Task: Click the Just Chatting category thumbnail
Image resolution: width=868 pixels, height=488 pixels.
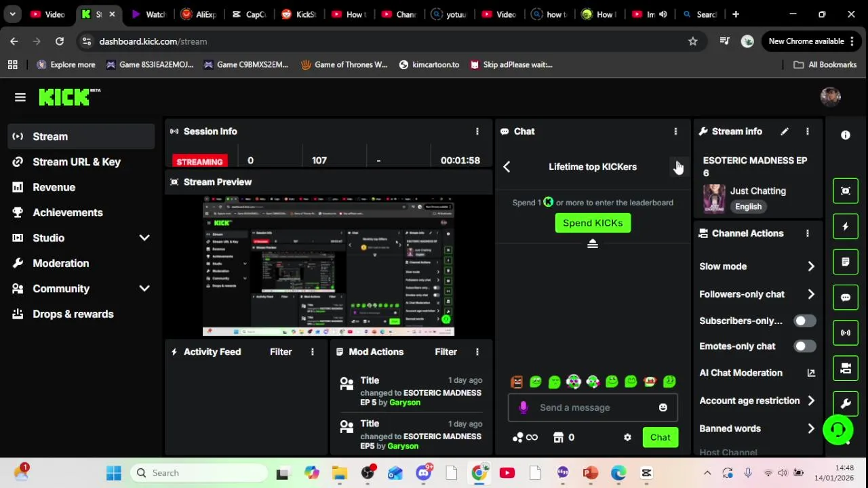Action: (713, 199)
